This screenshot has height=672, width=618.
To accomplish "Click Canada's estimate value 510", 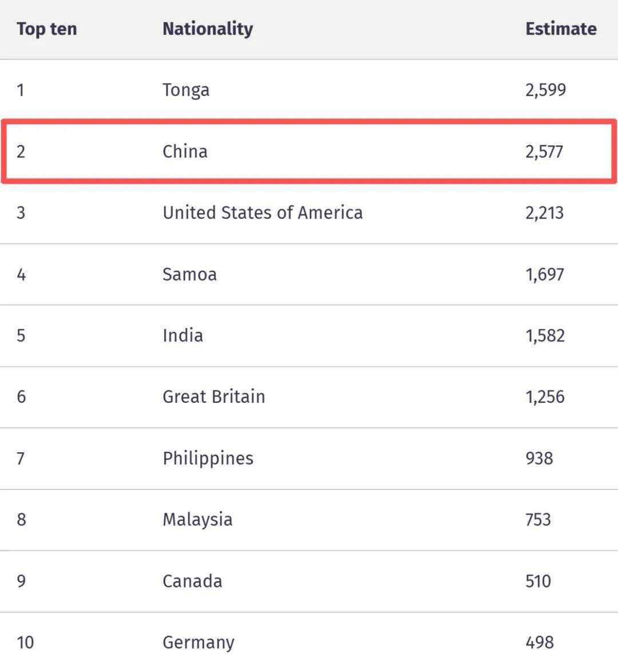I will (538, 581).
